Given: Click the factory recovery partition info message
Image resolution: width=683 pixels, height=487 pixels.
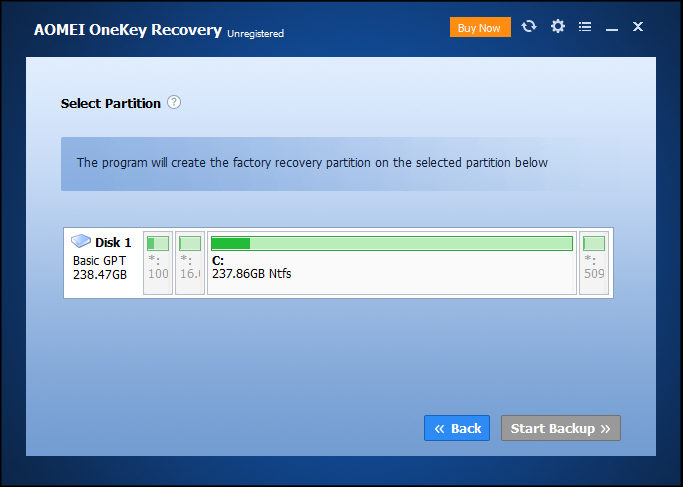Looking at the screenshot, I should 312,163.
